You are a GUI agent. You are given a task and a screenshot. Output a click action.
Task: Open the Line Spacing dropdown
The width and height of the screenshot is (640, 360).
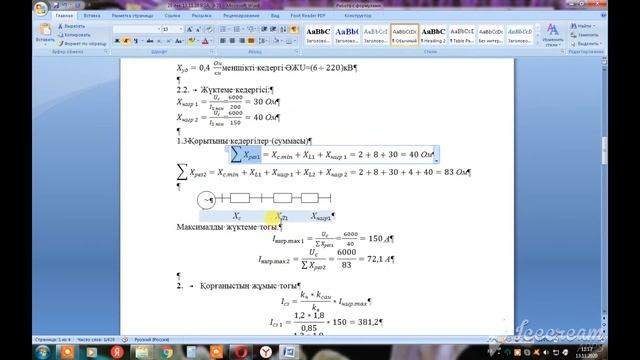click(x=263, y=41)
